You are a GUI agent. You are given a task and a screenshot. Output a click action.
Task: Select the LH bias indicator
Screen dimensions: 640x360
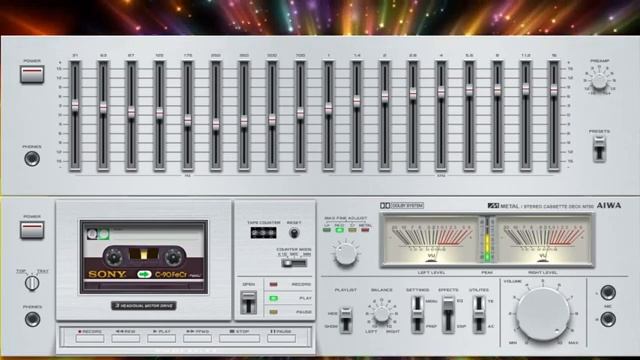[x=327, y=230]
